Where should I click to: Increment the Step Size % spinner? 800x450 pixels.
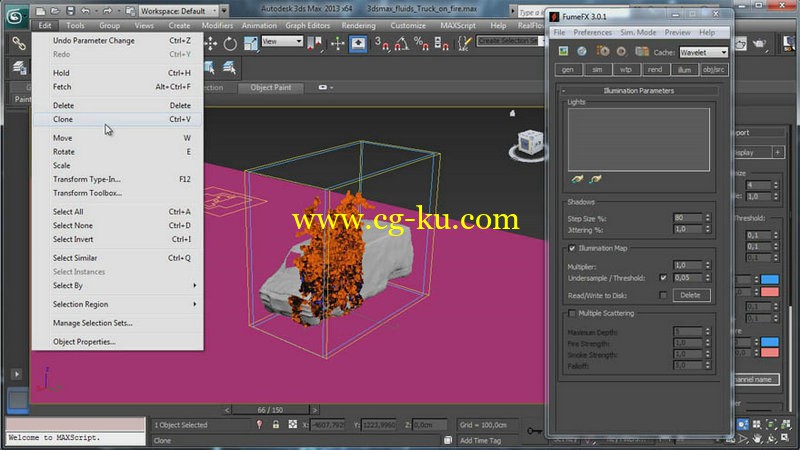click(x=708, y=216)
